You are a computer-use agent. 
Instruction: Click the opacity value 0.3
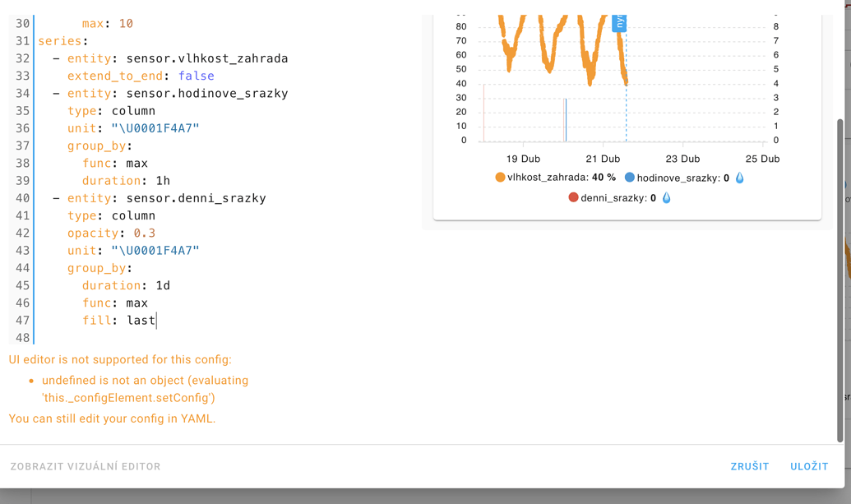pyautogui.click(x=145, y=233)
